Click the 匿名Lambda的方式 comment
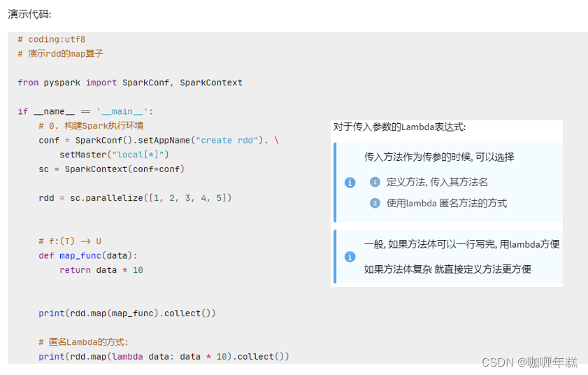The width and height of the screenshot is (588, 375). (83, 342)
